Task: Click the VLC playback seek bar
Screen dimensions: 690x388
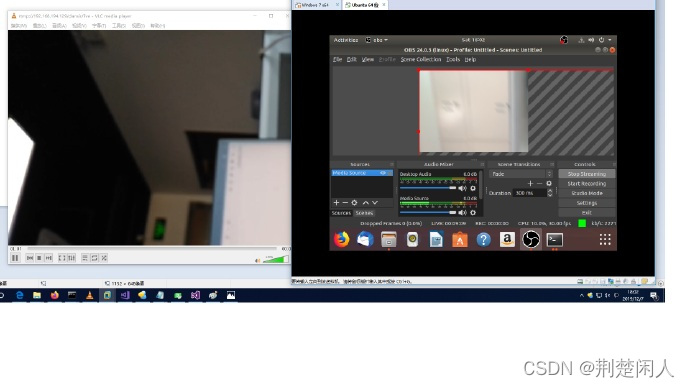Action: point(152,249)
